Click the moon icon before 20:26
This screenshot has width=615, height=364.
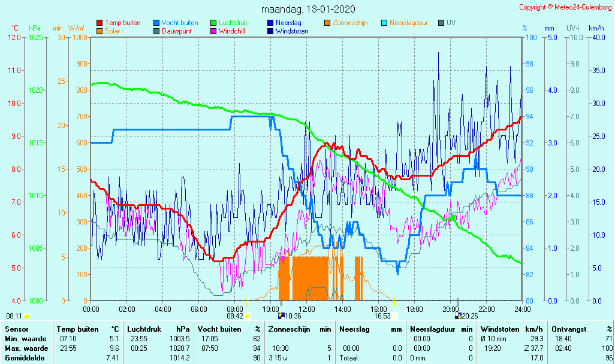click(x=459, y=316)
